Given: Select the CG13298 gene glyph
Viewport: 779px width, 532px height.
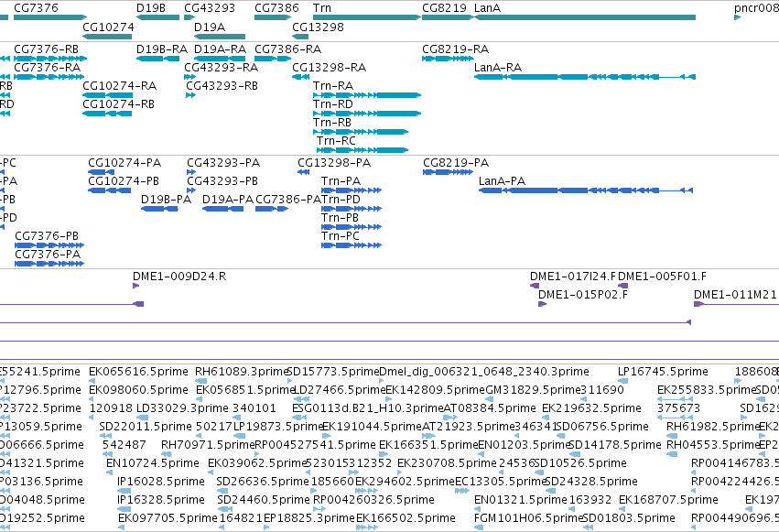Looking at the screenshot, I should [300, 37].
